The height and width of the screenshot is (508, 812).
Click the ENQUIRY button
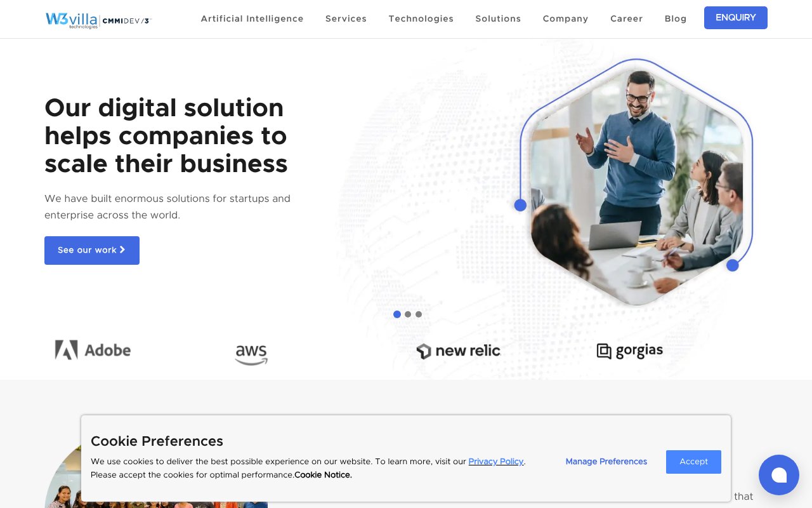point(736,18)
